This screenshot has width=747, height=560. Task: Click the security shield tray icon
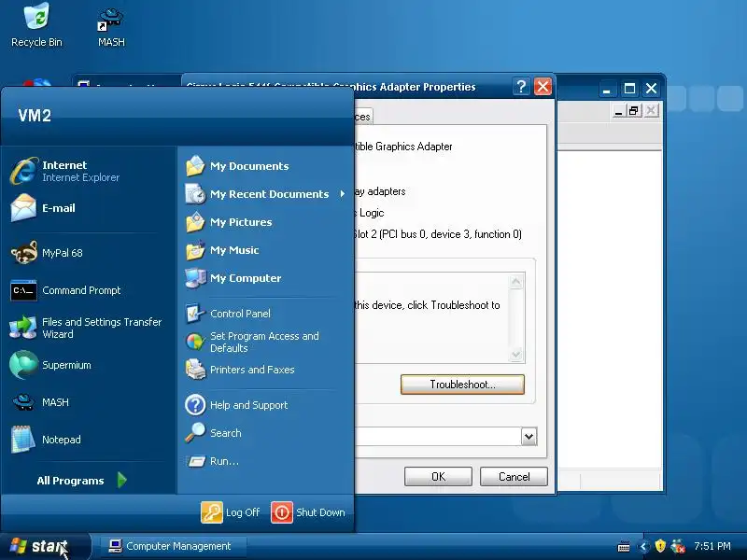[660, 546]
